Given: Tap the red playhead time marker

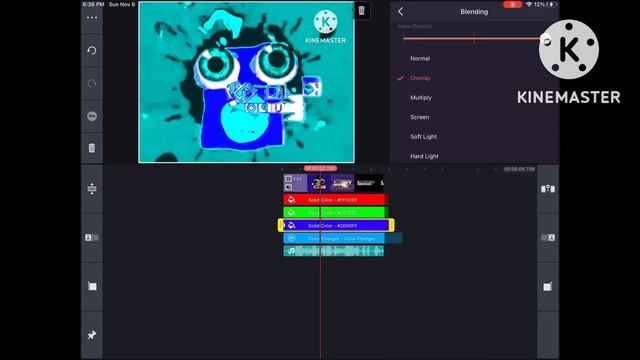Looking at the screenshot, I should pyautogui.click(x=320, y=168).
